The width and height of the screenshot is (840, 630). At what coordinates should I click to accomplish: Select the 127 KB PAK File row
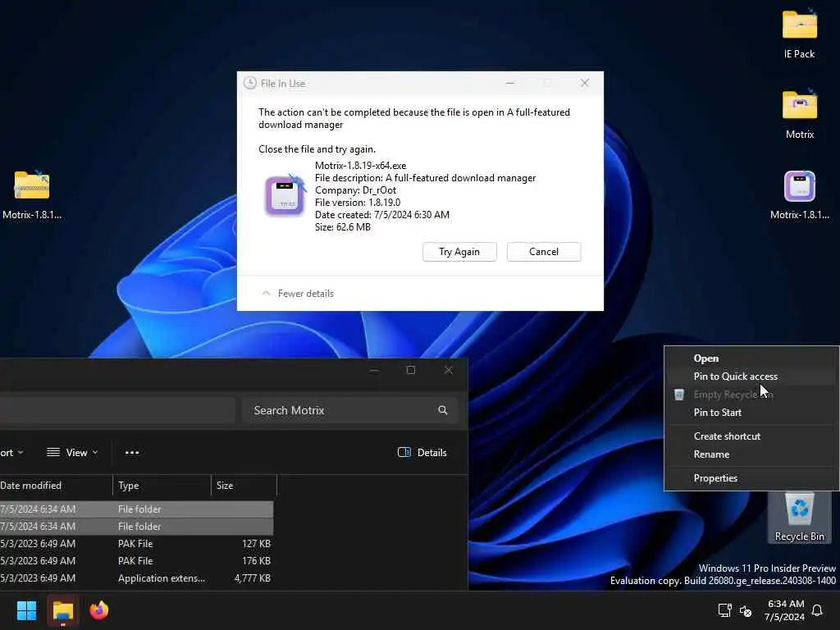coord(137,544)
